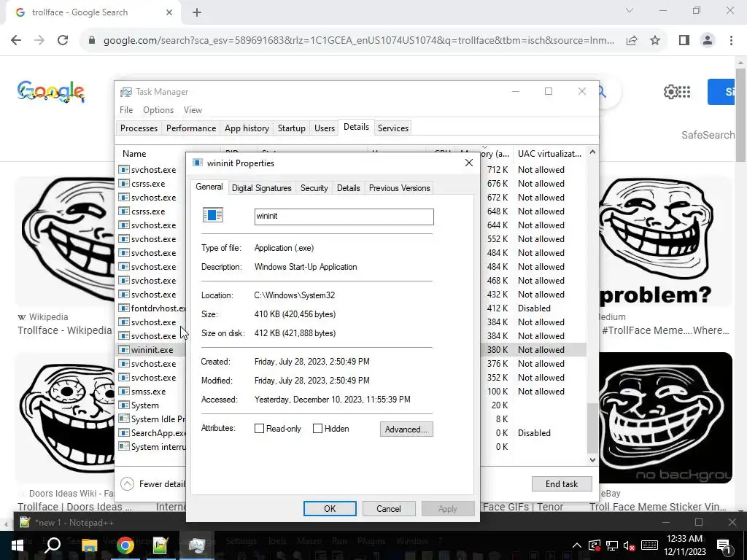Select the fontdrvhost.exe process row
Screen dimensions: 747x560
coord(151,308)
